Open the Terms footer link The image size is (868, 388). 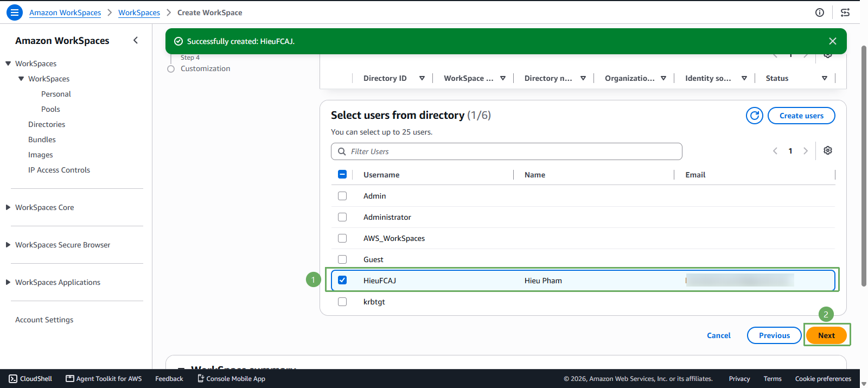pyautogui.click(x=773, y=379)
